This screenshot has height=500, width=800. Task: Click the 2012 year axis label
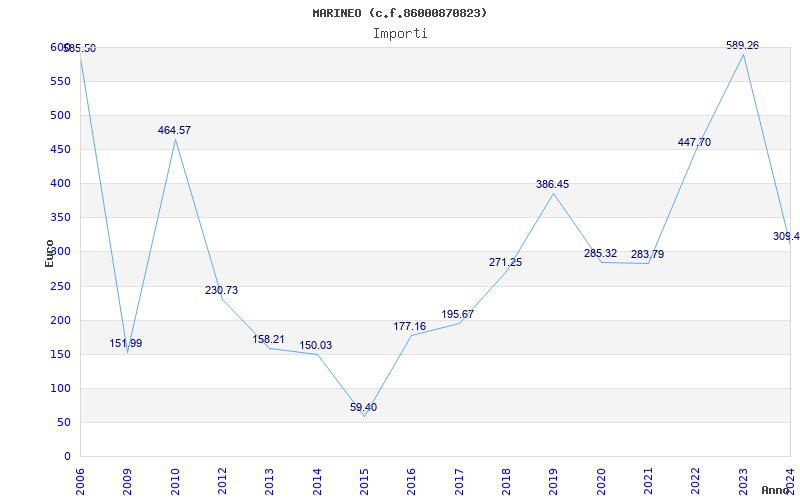coord(222,481)
